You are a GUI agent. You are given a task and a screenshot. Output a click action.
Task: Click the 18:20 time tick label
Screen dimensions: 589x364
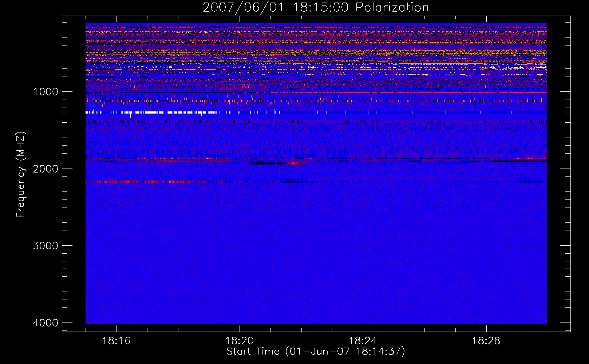(x=240, y=341)
